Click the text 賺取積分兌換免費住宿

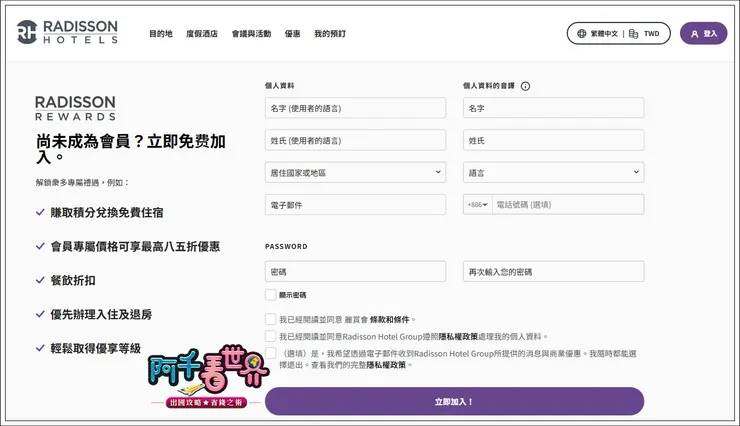[107, 213]
